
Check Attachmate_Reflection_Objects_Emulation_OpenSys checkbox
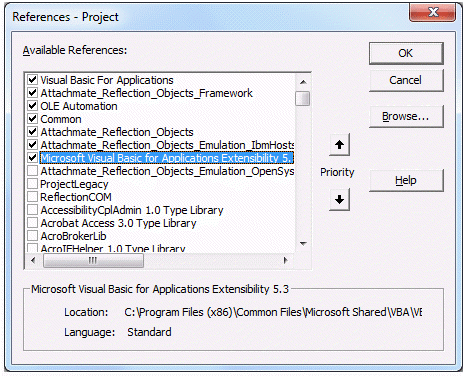click(x=32, y=171)
